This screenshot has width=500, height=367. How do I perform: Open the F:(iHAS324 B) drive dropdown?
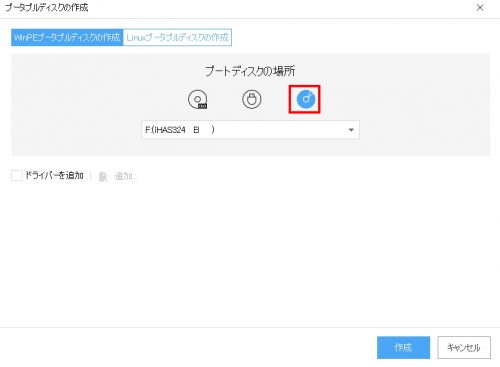click(x=250, y=130)
